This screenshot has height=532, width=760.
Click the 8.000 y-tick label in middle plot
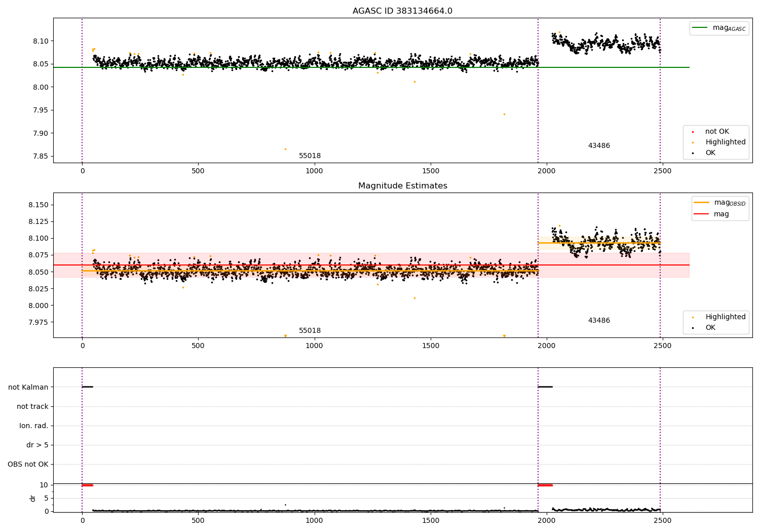point(39,306)
